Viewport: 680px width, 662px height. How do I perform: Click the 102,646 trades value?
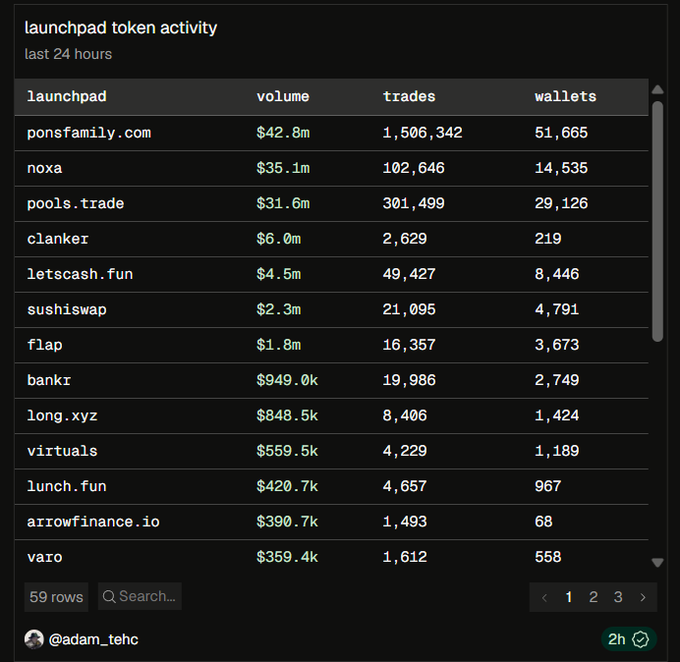[x=413, y=168]
